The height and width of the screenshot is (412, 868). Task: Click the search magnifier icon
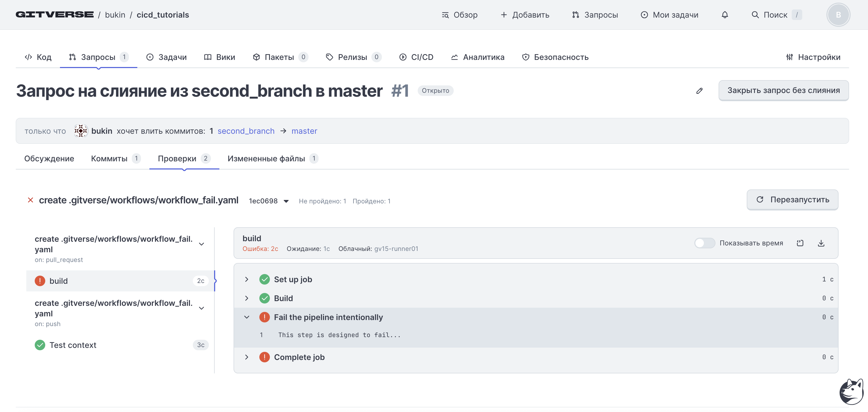pyautogui.click(x=755, y=15)
